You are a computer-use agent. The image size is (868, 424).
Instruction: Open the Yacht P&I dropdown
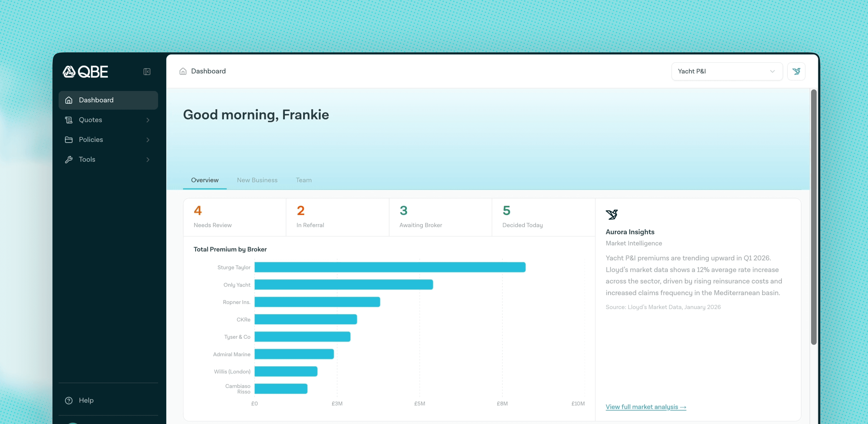point(727,71)
